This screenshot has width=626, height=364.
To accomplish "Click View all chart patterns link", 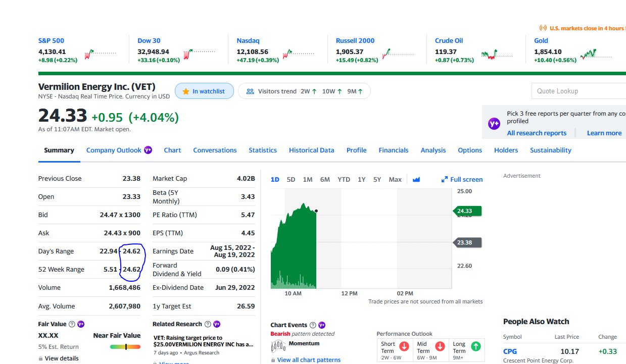I will click(x=309, y=360).
